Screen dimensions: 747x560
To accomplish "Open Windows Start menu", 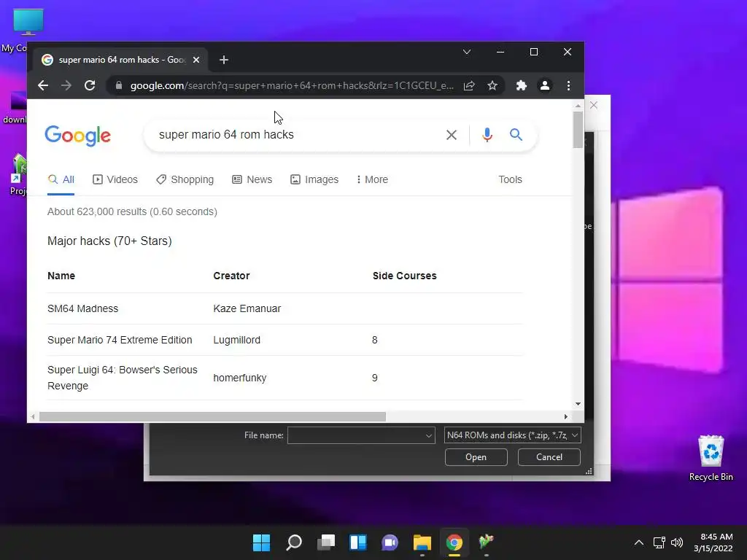I will click(261, 542).
